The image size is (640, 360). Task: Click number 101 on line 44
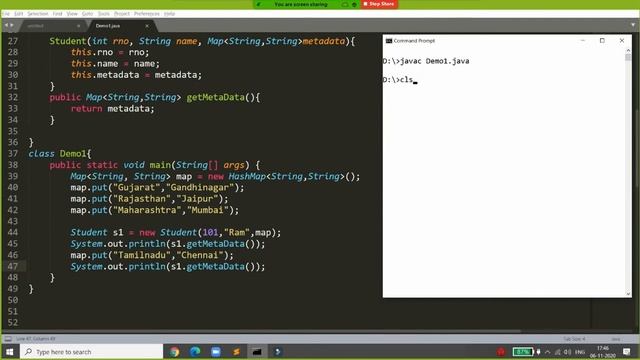[x=210, y=233]
